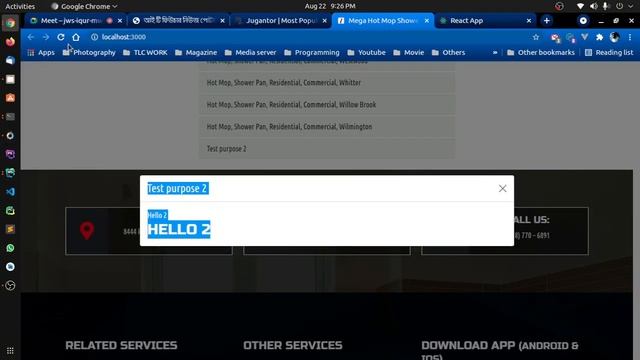The width and height of the screenshot is (640, 360).
Task: Select the Whittier list item
Action: click(327, 83)
